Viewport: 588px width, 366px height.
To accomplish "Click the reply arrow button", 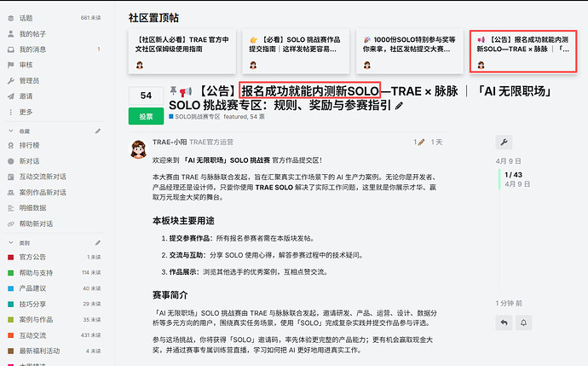I will coord(504,322).
